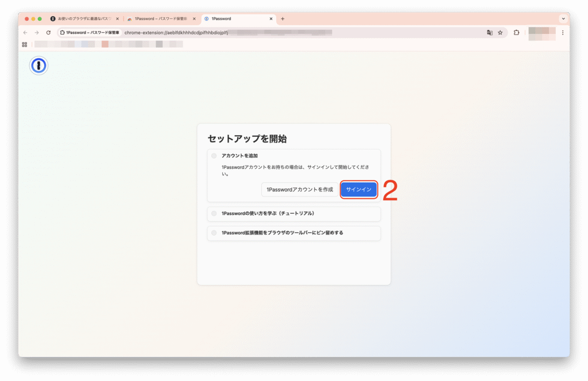Open the apps grid icon in bookmarks bar
The image size is (588, 381).
pos(24,44)
